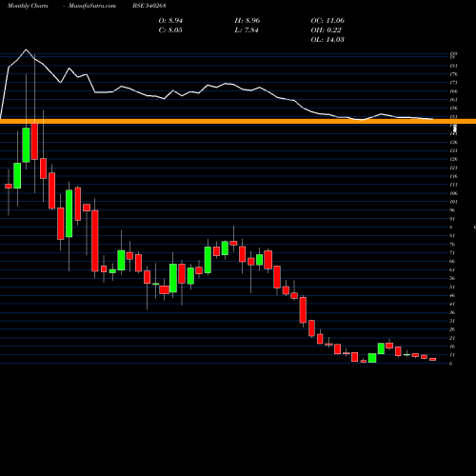Click the price axis label '106'
The height and width of the screenshot is (476, 476).
[x=453, y=193]
